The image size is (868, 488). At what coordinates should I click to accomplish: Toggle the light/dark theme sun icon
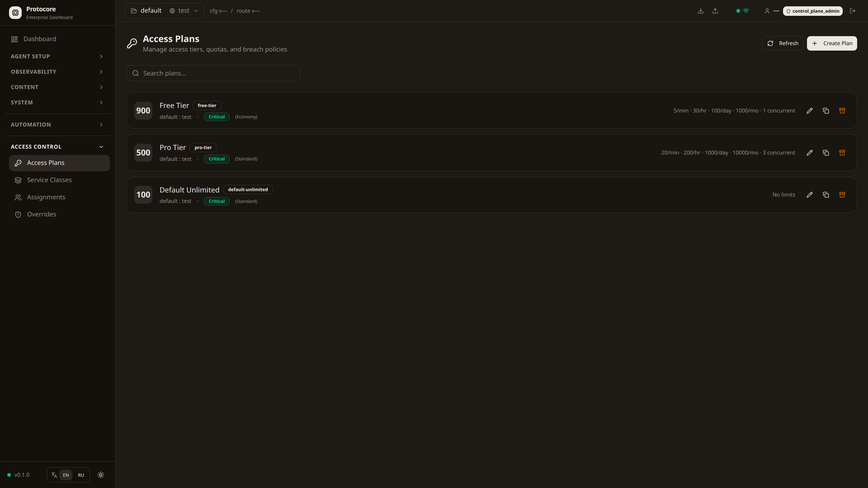pos(101,475)
